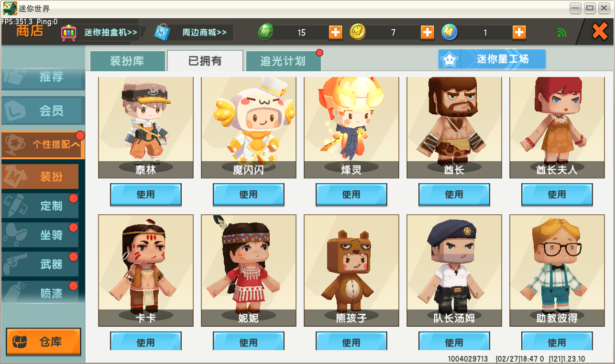Close the shop with the orange X

point(599,32)
